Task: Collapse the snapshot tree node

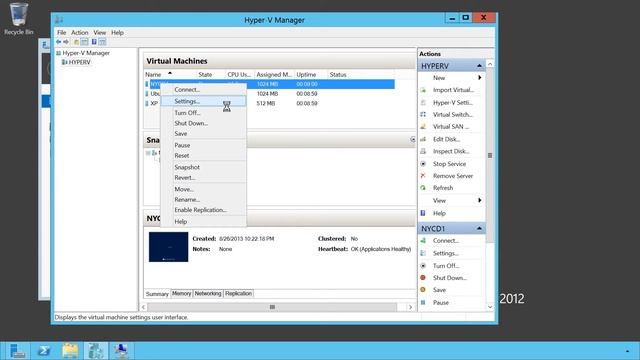Action: [x=148, y=153]
